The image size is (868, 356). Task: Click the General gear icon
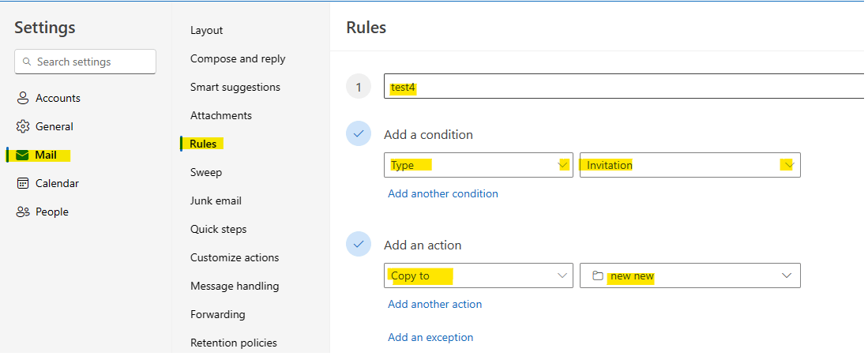[22, 126]
